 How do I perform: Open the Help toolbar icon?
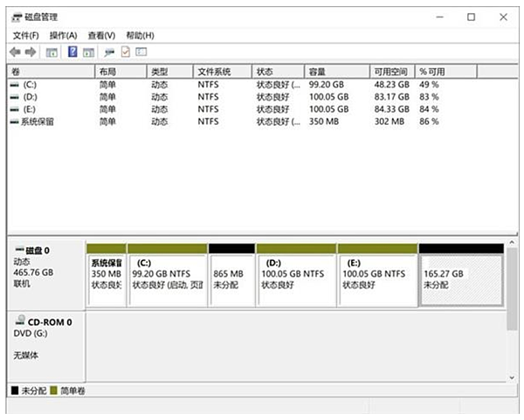(72, 52)
